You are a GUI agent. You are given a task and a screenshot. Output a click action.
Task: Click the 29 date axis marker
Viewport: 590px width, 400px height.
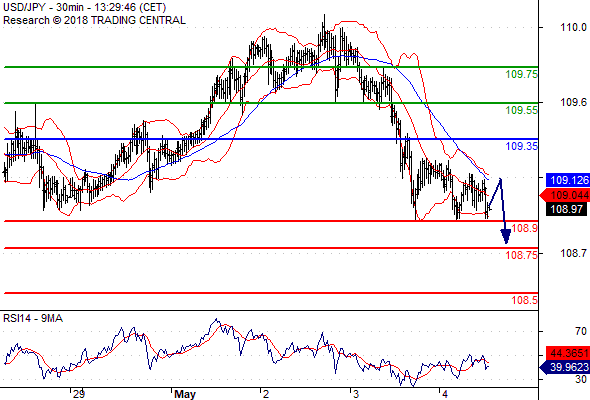[79, 394]
